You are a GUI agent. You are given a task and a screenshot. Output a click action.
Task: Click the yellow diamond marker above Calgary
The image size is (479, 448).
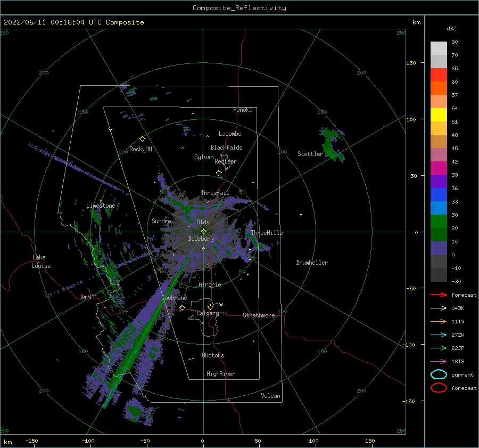210,307
